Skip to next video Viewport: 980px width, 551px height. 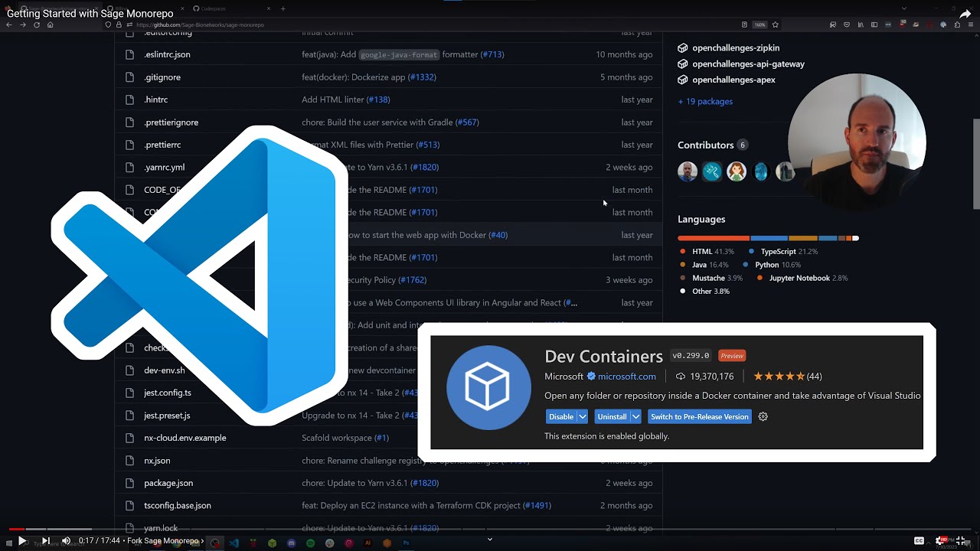pos(46,541)
